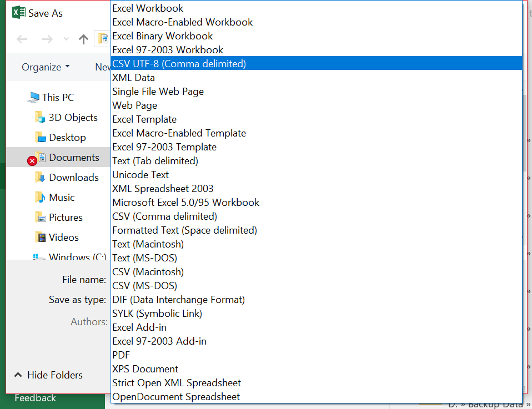The image size is (532, 409).
Task: Click the address bar folder icon
Action: coord(103,39)
